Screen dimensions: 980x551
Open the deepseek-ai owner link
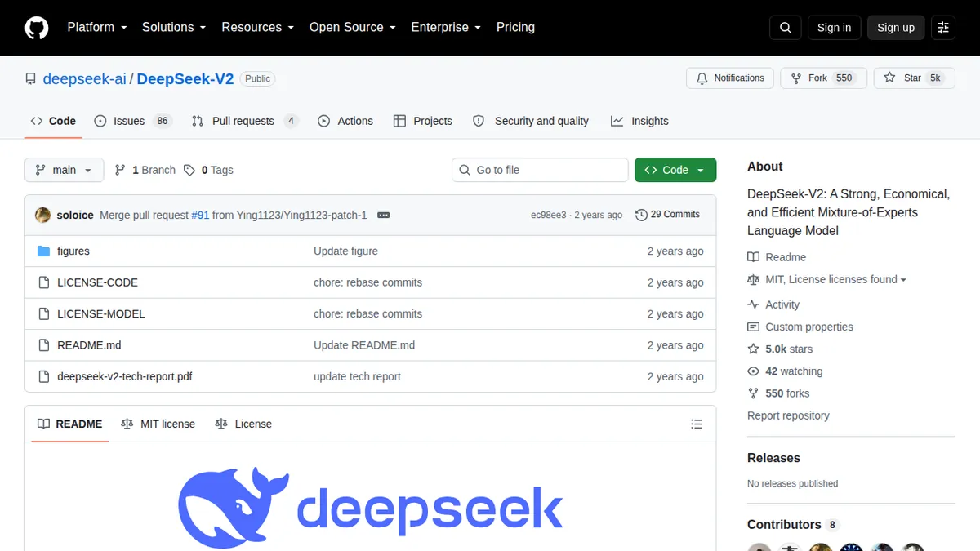(84, 79)
